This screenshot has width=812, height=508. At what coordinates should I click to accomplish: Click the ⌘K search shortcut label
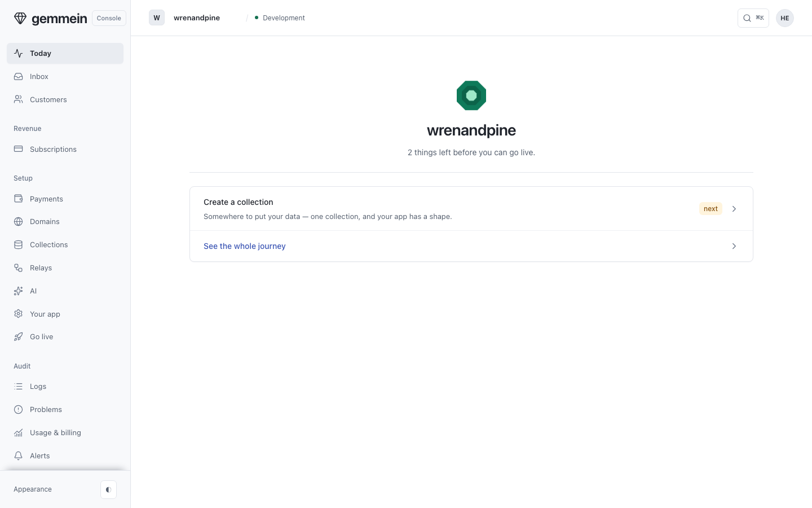[760, 18]
